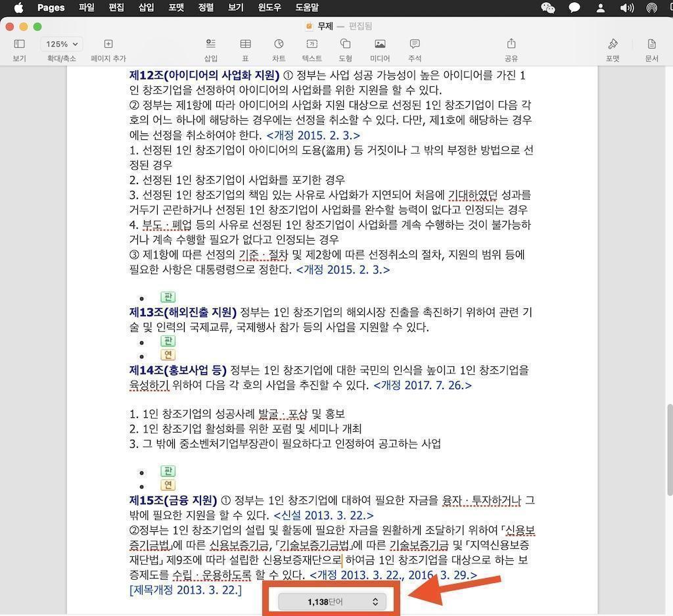Open the 파일 (File) menu
673x616 pixels.
(x=86, y=7)
